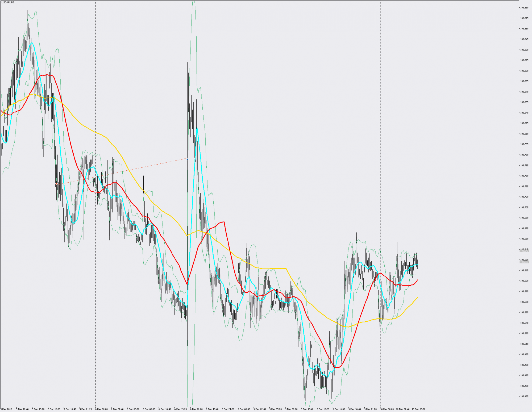Click the 108.615 price axis label
Image resolution: width=532 pixels, height=412 pixels.
pos(524,271)
